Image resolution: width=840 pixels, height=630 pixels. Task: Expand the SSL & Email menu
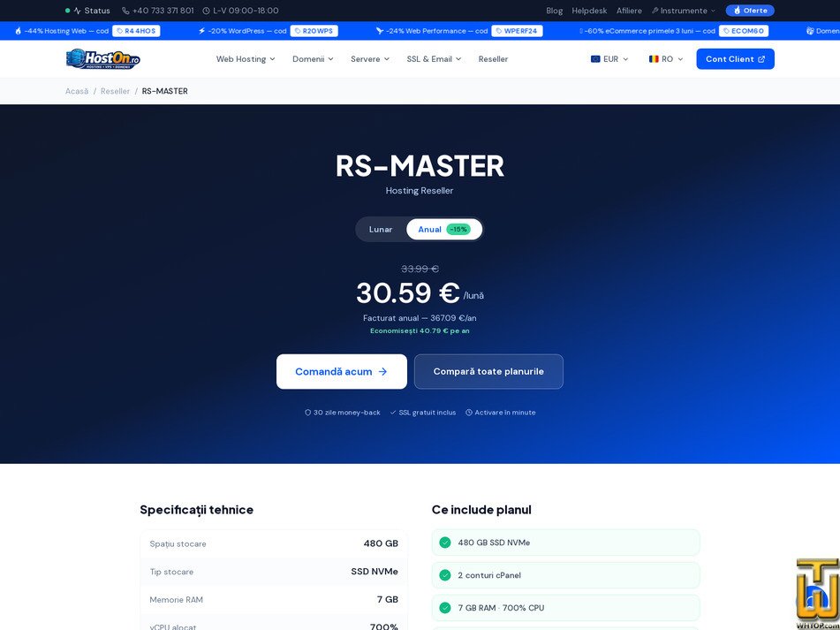tap(434, 59)
